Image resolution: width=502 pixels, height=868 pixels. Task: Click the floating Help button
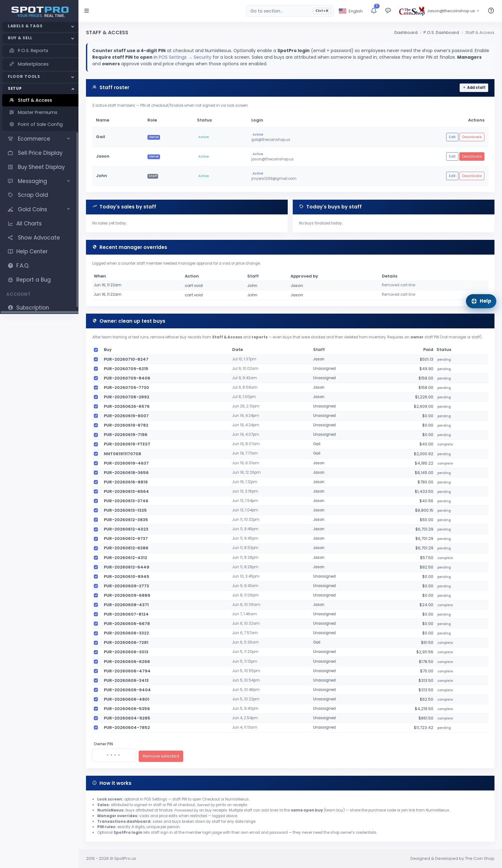(x=481, y=301)
